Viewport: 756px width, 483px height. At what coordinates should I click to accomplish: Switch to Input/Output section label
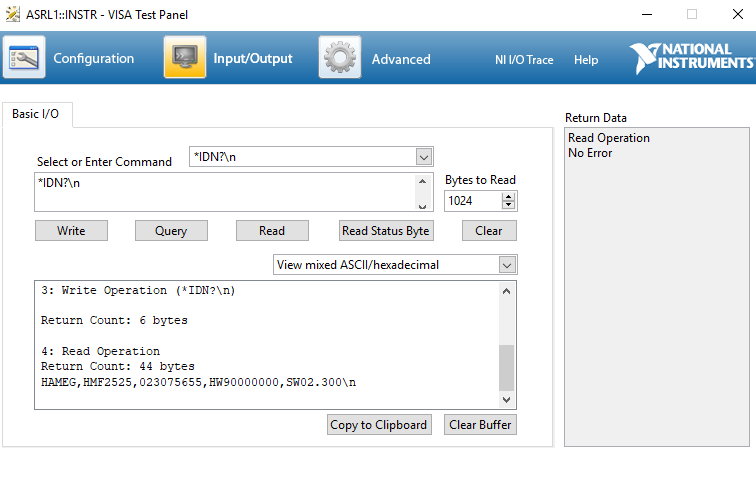coord(253,58)
